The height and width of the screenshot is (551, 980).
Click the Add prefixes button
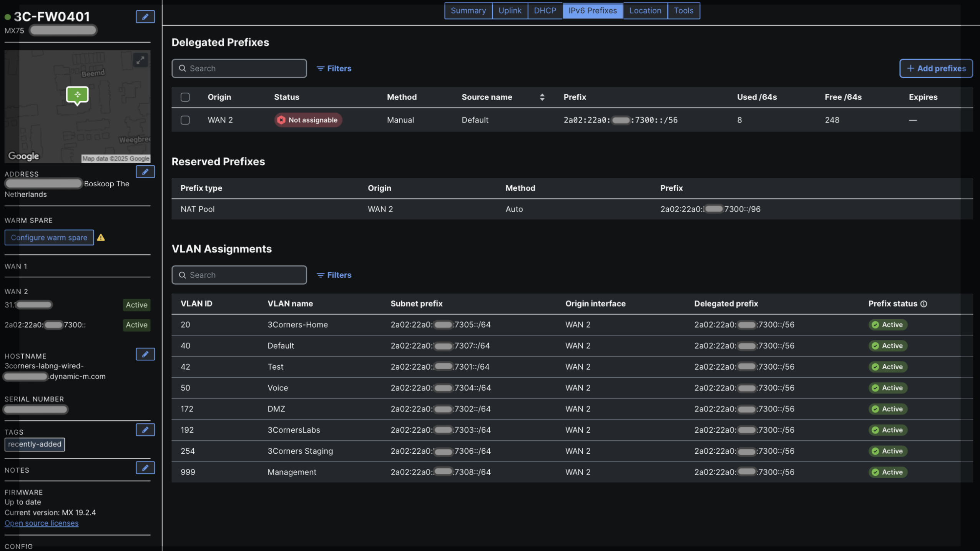(935, 68)
